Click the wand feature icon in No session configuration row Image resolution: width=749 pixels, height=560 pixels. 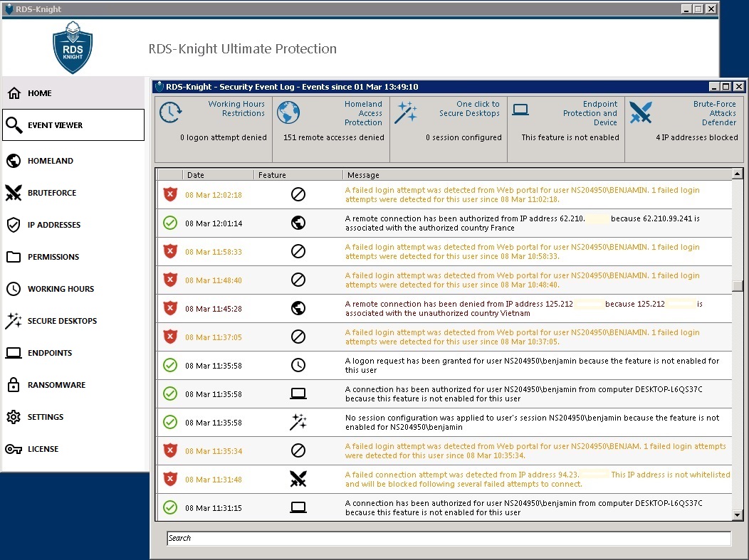[298, 422]
